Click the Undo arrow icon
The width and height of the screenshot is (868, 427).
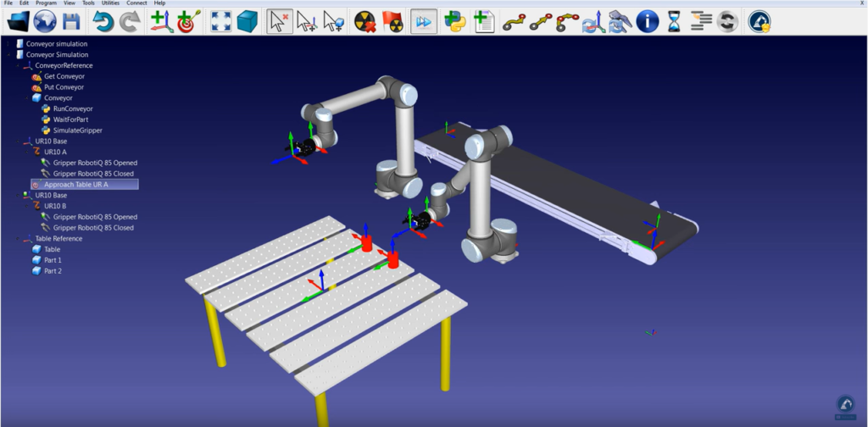tap(103, 21)
